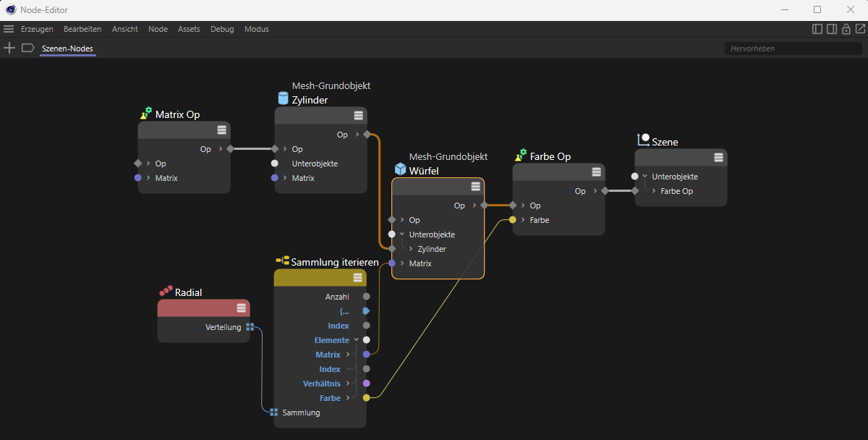Click the Op output port of the Würfel node
Image resolution: width=868 pixels, height=440 pixels.
point(484,206)
